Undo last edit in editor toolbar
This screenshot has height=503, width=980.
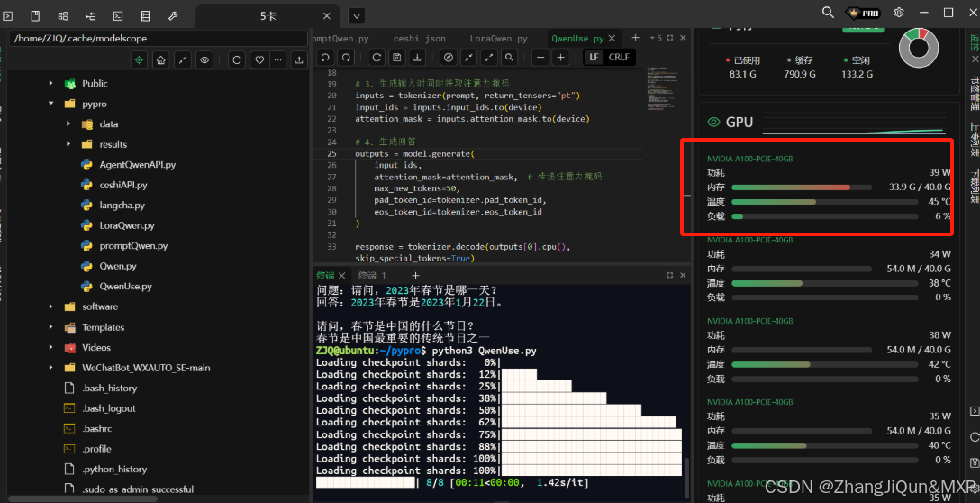(x=325, y=58)
